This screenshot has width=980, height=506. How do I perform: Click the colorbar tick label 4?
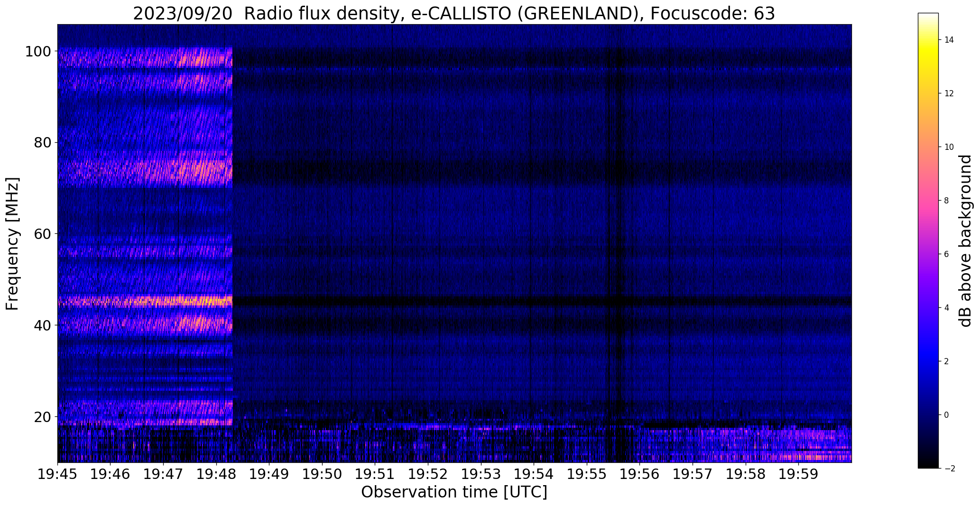(x=947, y=308)
